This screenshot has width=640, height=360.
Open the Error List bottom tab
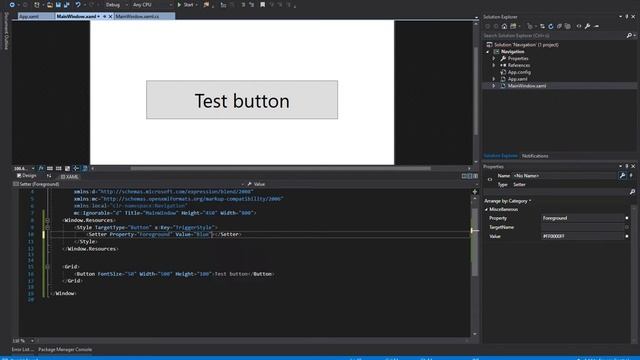point(22,350)
